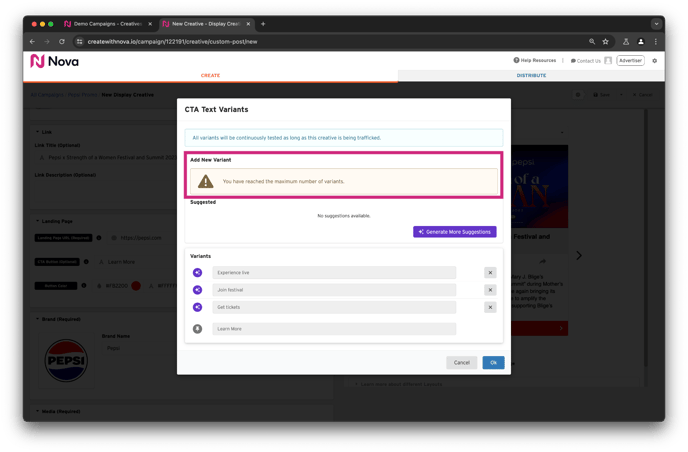Edit the "Experience live" variant field

click(x=334, y=273)
